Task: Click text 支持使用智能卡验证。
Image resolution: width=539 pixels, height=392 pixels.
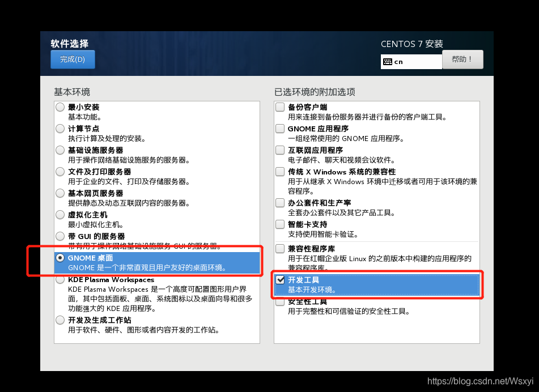Action: click(x=324, y=235)
